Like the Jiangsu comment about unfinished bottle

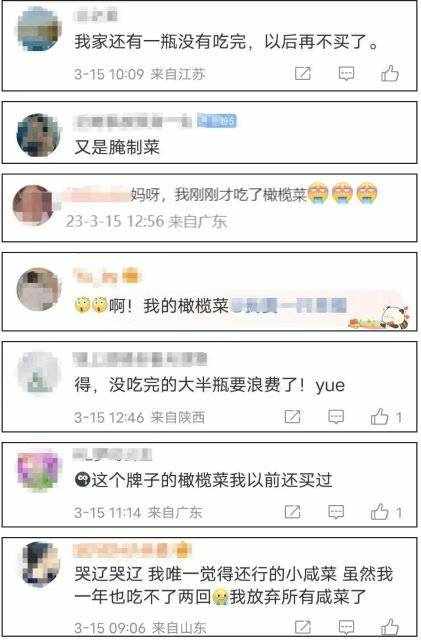(390, 74)
